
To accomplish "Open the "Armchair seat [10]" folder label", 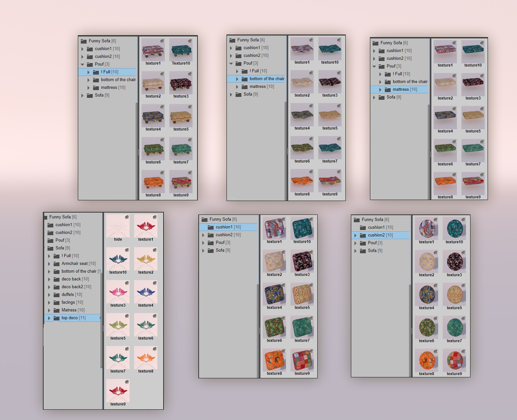I will click(x=79, y=264).
